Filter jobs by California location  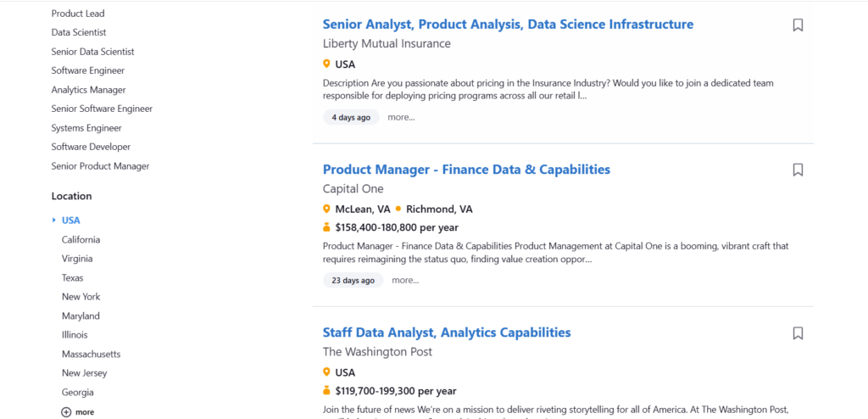coord(81,240)
